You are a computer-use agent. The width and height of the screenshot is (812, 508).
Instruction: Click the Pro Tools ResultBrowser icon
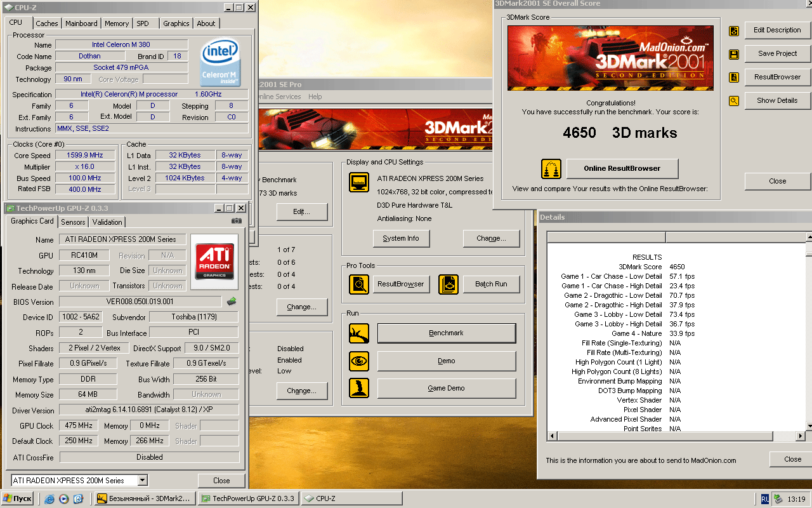click(359, 284)
